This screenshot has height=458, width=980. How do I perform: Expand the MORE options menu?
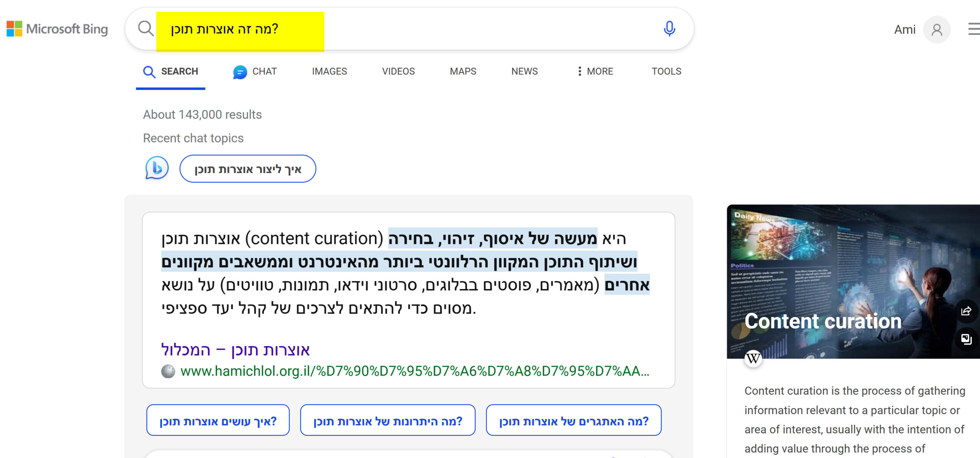pyautogui.click(x=595, y=71)
